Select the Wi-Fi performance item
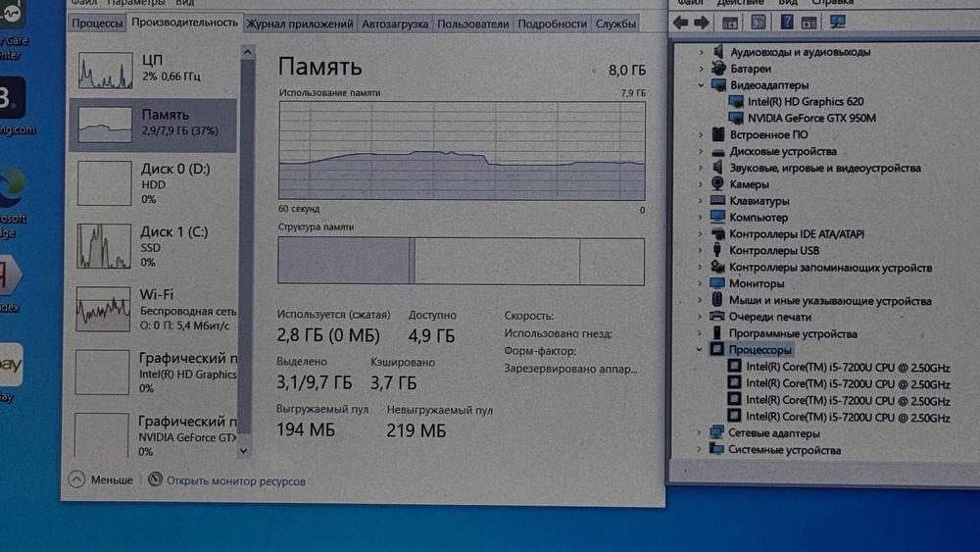This screenshot has width=980, height=552. tap(153, 309)
